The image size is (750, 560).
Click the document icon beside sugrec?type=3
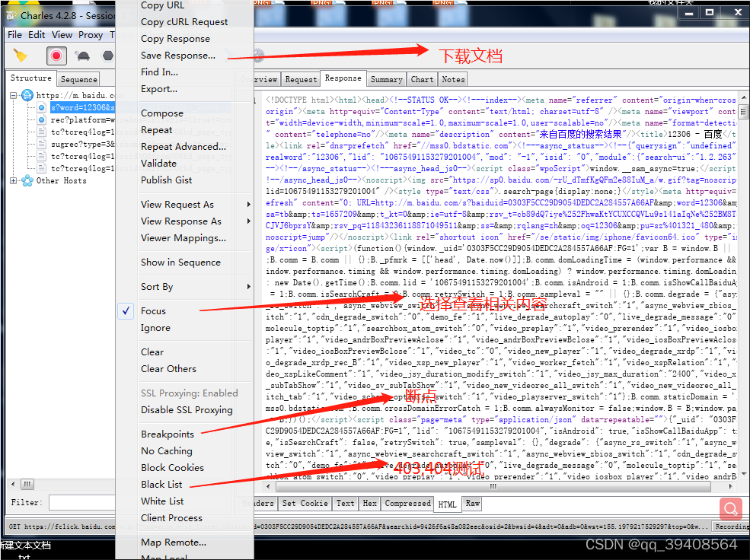[42, 145]
